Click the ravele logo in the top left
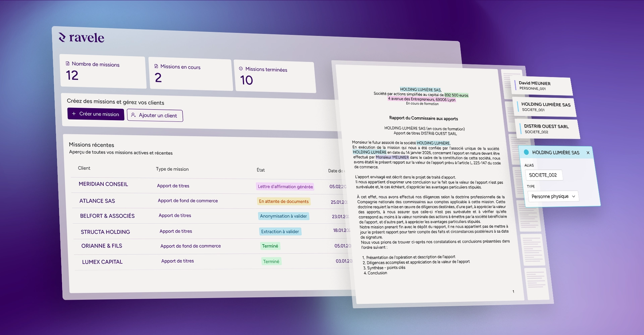Screen dimensions: 644x335 click(81, 38)
